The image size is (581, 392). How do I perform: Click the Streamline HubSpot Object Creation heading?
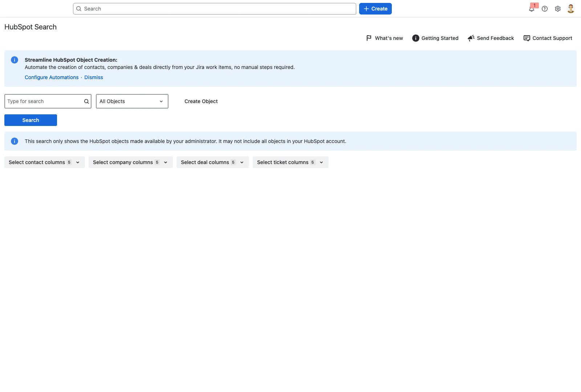point(71,60)
